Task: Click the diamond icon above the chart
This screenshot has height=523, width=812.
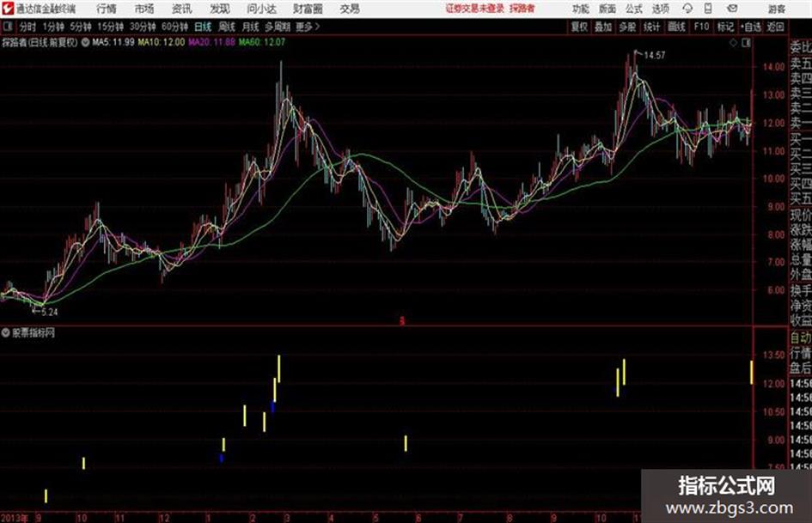Action: click(733, 43)
